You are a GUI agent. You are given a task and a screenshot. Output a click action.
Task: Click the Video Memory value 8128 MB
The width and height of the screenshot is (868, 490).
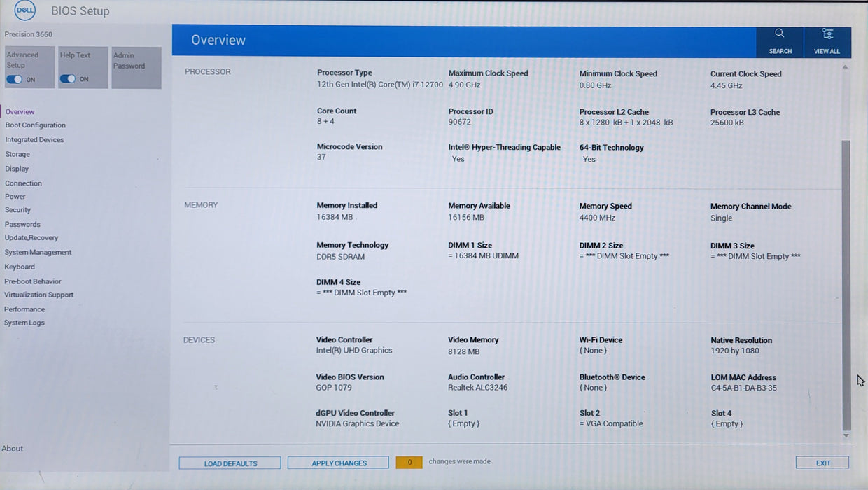[464, 351]
